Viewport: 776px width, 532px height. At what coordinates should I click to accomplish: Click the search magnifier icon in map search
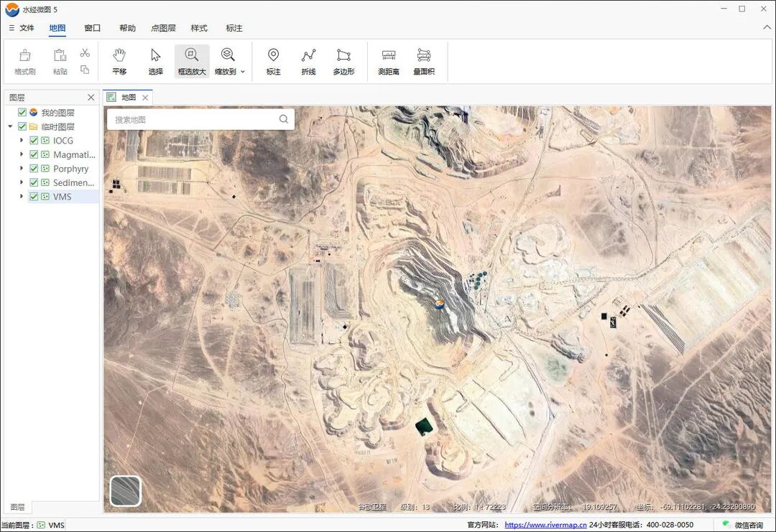tap(284, 119)
